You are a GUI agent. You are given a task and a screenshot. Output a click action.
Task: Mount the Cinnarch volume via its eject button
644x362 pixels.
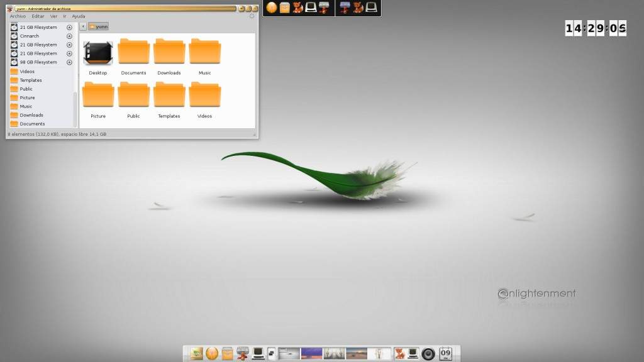coord(69,36)
